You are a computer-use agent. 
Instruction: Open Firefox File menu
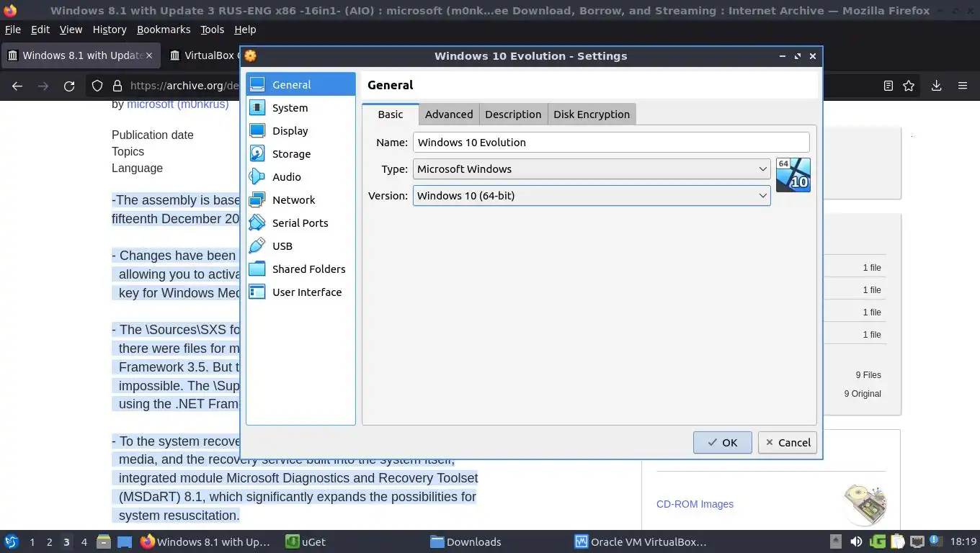tap(12, 30)
